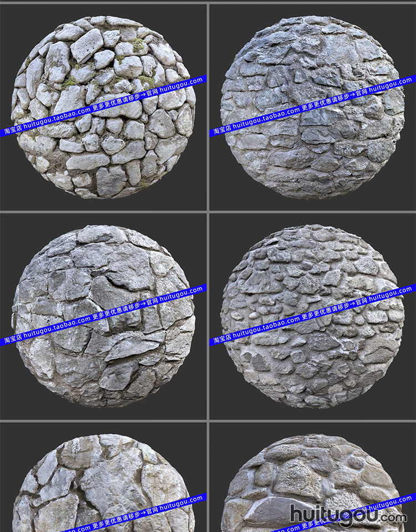Click the vertical gray divider between top panels

pos(208,107)
